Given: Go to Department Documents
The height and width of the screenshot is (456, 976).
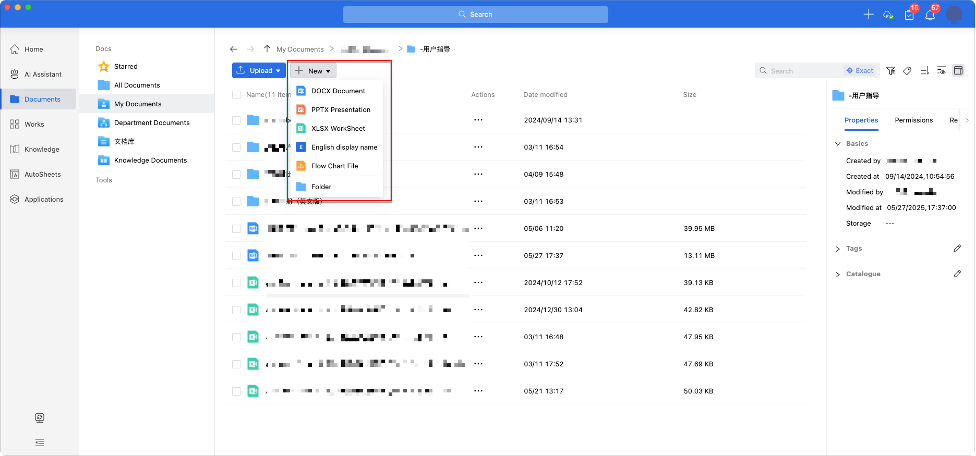Looking at the screenshot, I should (x=151, y=123).
